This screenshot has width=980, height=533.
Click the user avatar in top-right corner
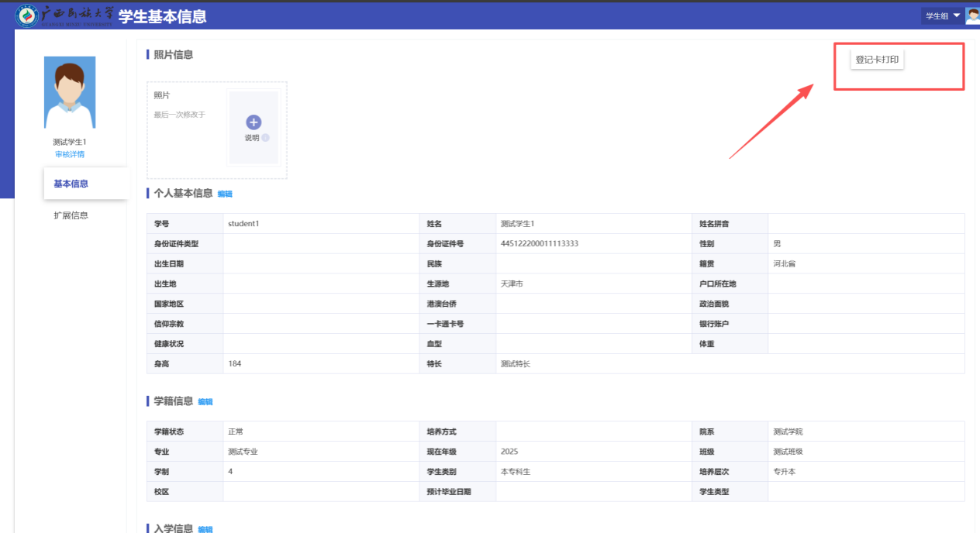pos(972,15)
